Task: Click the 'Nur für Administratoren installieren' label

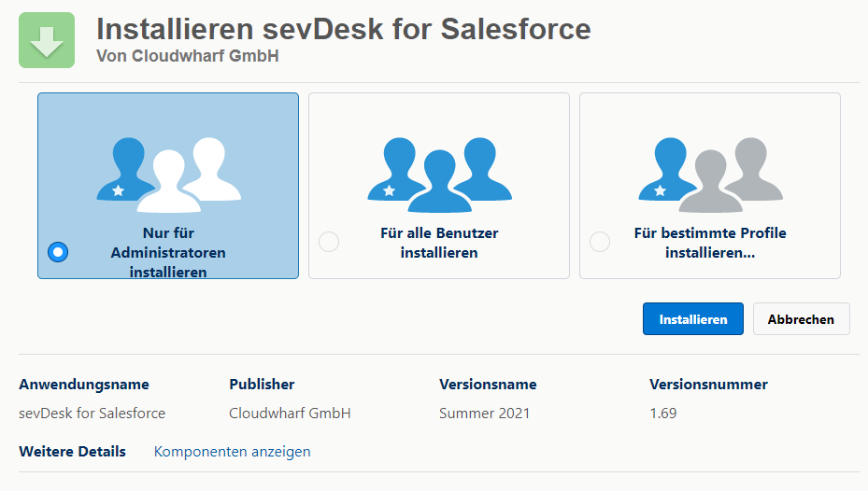Action: (168, 252)
